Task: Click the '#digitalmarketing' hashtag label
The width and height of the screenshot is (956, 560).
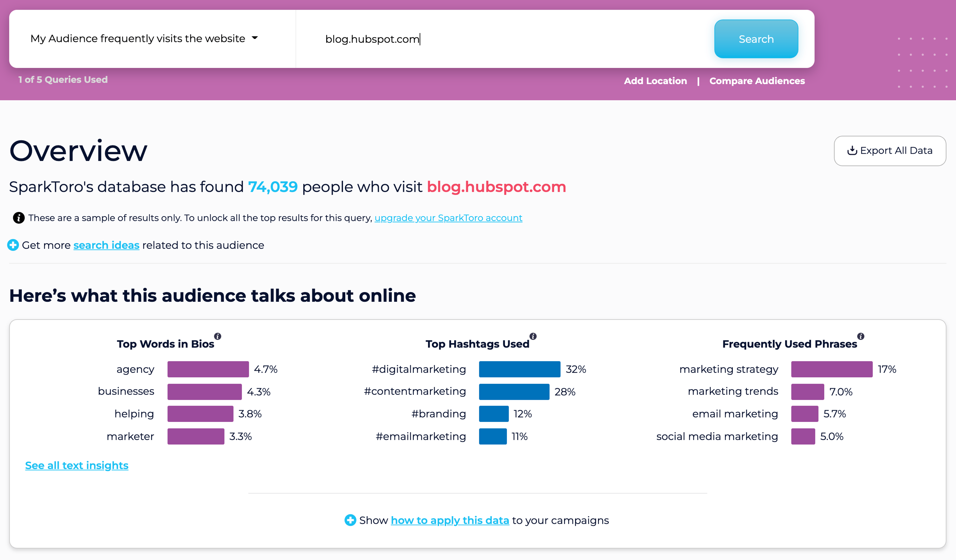Action: (419, 369)
